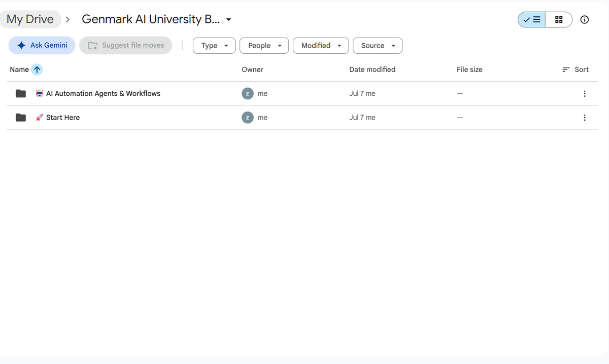This screenshot has height=364, width=609.
Task: Open the Sort options button
Action: pos(576,69)
